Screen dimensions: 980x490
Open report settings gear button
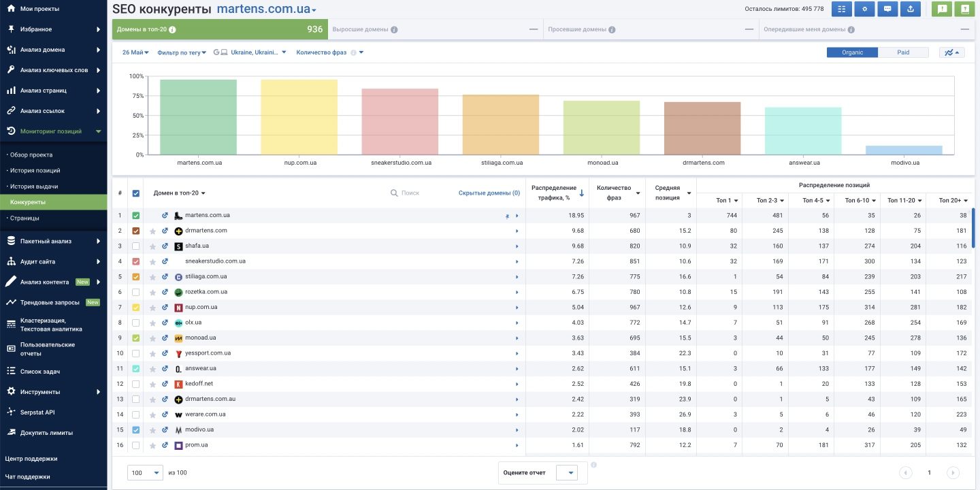[865, 9]
